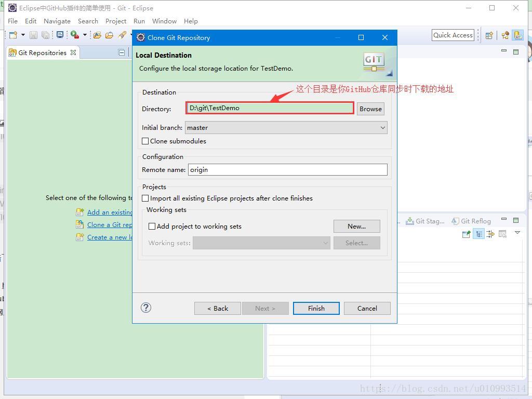Open the Window menu
The width and height of the screenshot is (532, 399).
click(x=164, y=21)
